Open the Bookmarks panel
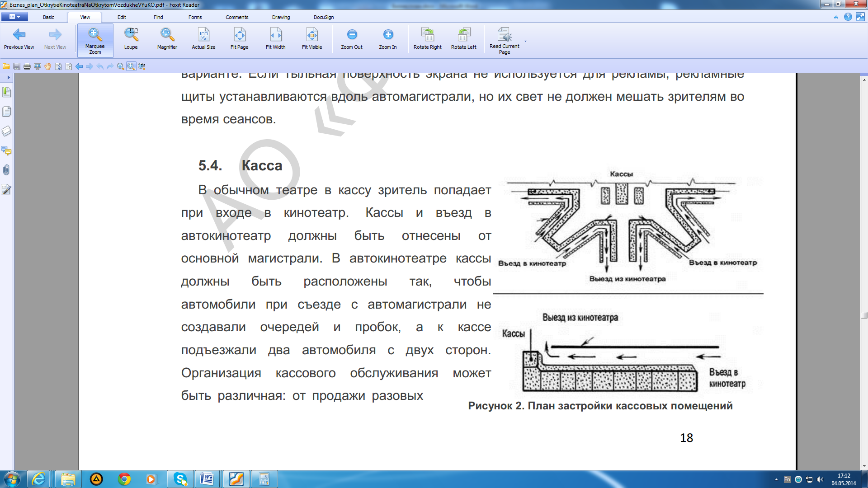This screenshot has width=868, height=488. pyautogui.click(x=6, y=92)
